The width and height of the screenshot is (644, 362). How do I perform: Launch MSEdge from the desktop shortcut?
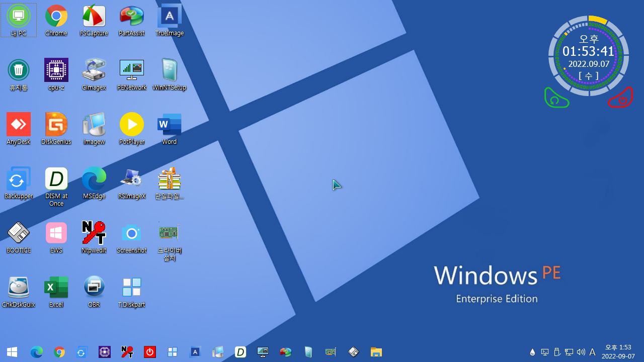pos(94,183)
